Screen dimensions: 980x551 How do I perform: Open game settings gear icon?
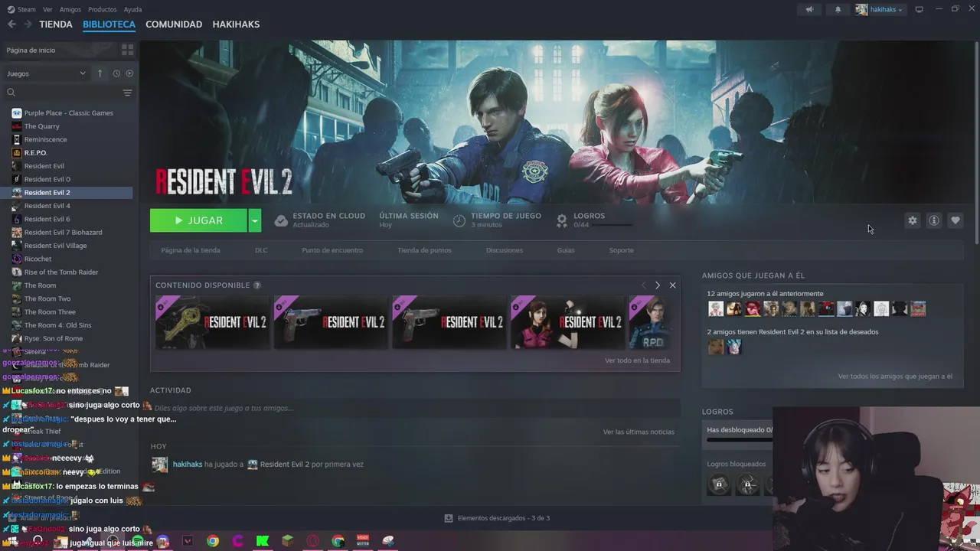912,220
